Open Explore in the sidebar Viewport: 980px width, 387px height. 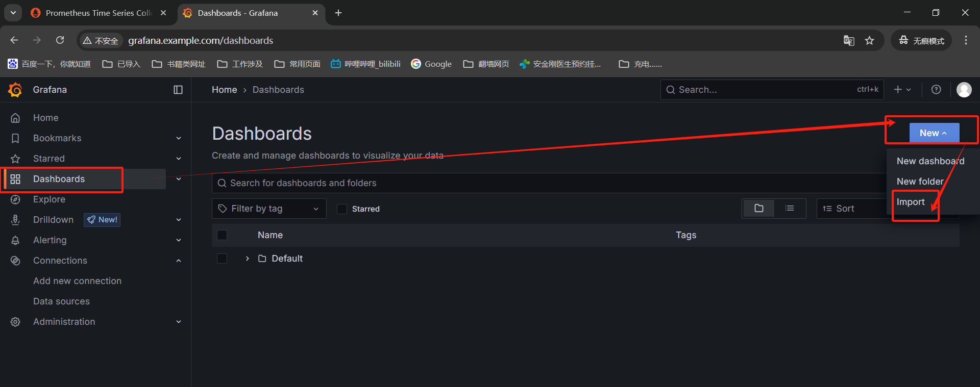pyautogui.click(x=49, y=199)
